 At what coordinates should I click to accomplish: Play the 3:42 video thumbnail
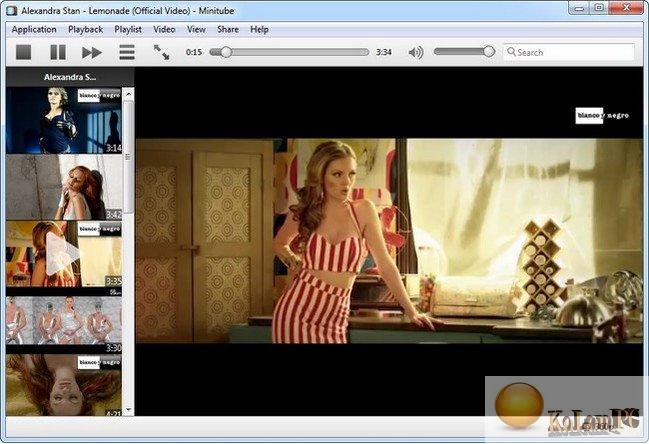click(64, 187)
